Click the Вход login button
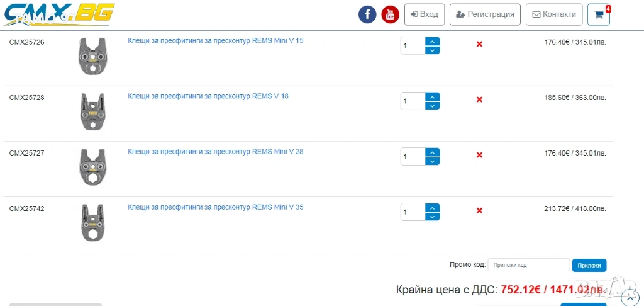This screenshot has width=644, height=306. (425, 14)
